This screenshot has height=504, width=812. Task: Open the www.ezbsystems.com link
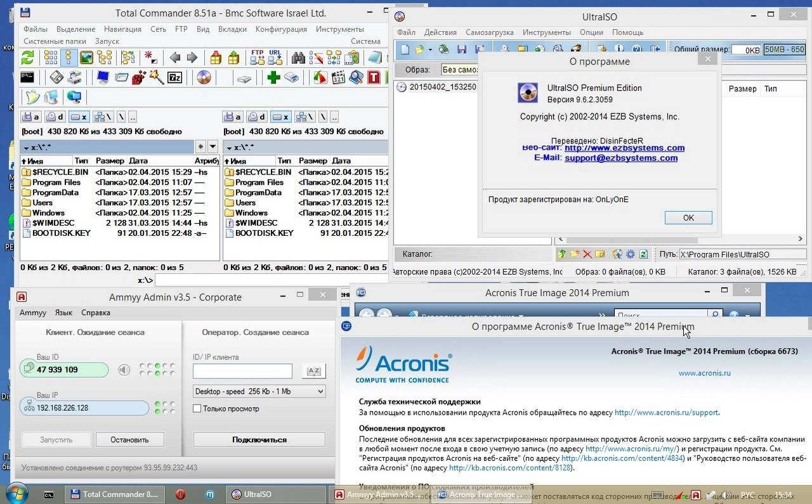tap(624, 148)
